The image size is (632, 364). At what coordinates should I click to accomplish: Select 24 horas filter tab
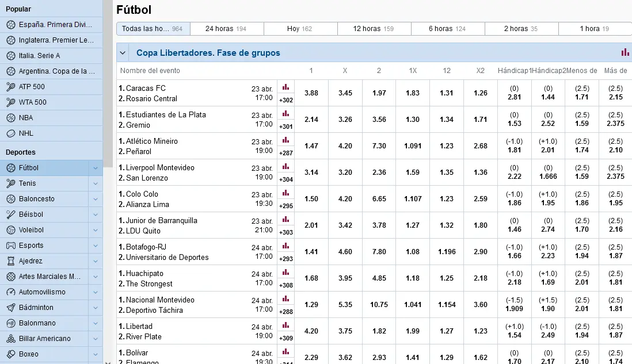227,29
